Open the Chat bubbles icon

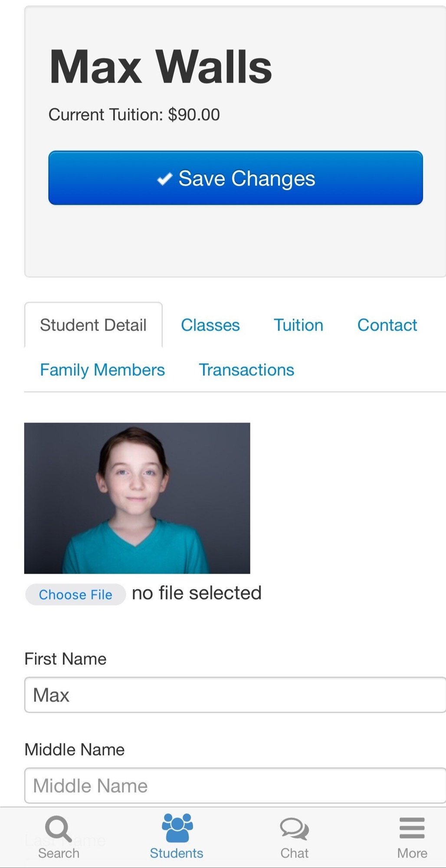(x=295, y=829)
